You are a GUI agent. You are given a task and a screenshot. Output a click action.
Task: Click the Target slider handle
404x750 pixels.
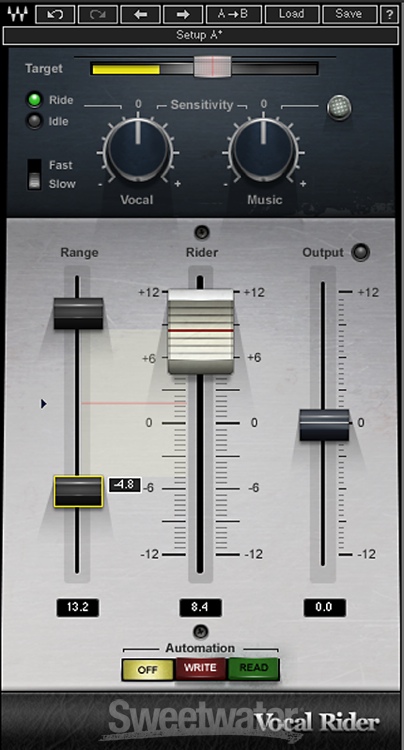(212, 66)
